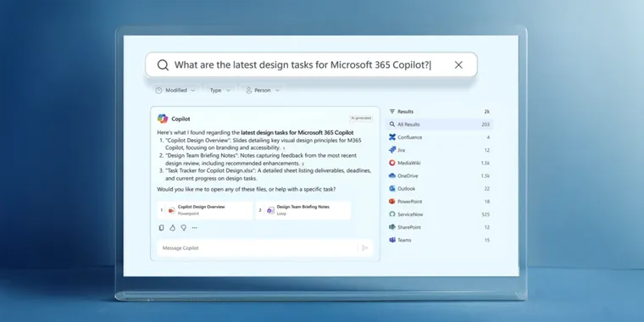This screenshot has height=322, width=644.
Task: Click the 1.5k count for MediaWiki
Action: click(x=485, y=163)
